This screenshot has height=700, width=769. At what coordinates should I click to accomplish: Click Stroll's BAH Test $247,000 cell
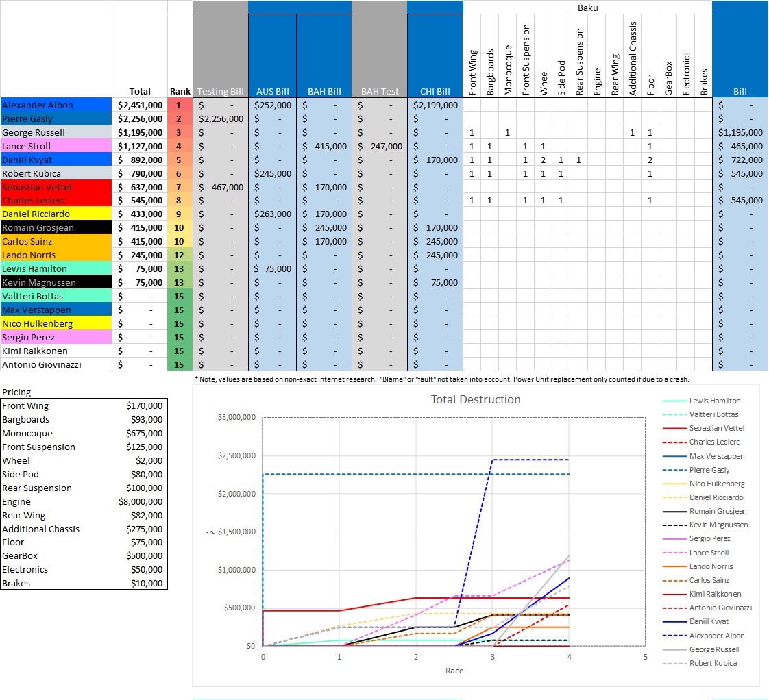click(x=380, y=146)
